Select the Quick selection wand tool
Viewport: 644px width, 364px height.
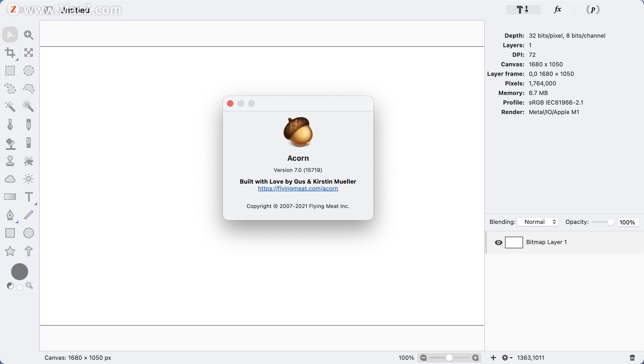click(x=29, y=107)
